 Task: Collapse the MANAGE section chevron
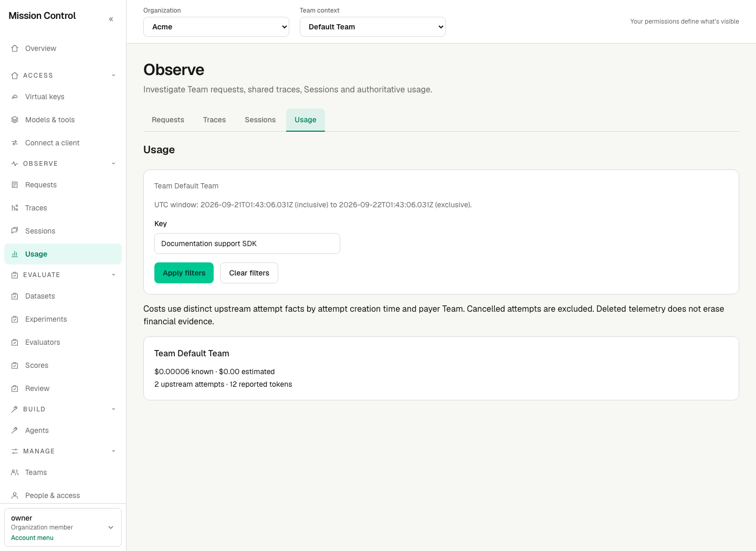113,451
